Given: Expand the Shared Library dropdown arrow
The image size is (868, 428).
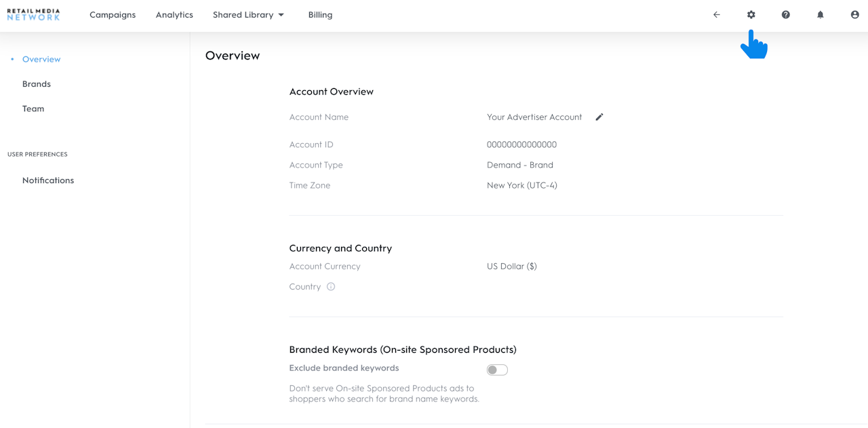Looking at the screenshot, I should click(x=281, y=15).
